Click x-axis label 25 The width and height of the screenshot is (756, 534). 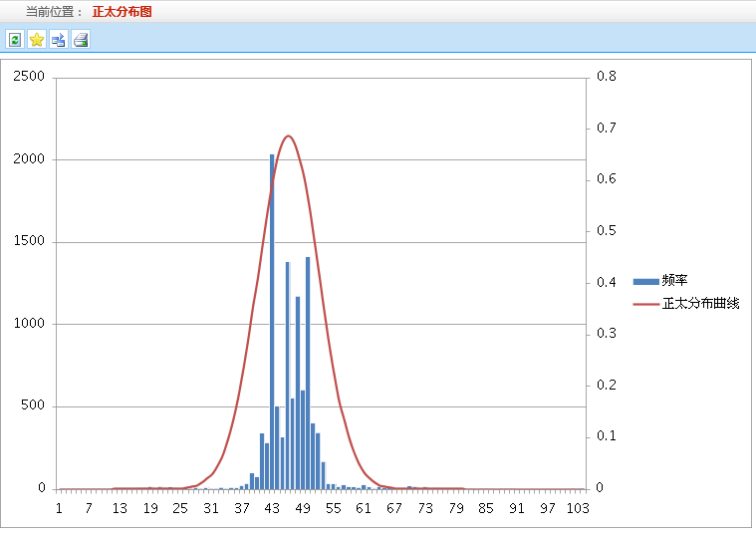180,508
